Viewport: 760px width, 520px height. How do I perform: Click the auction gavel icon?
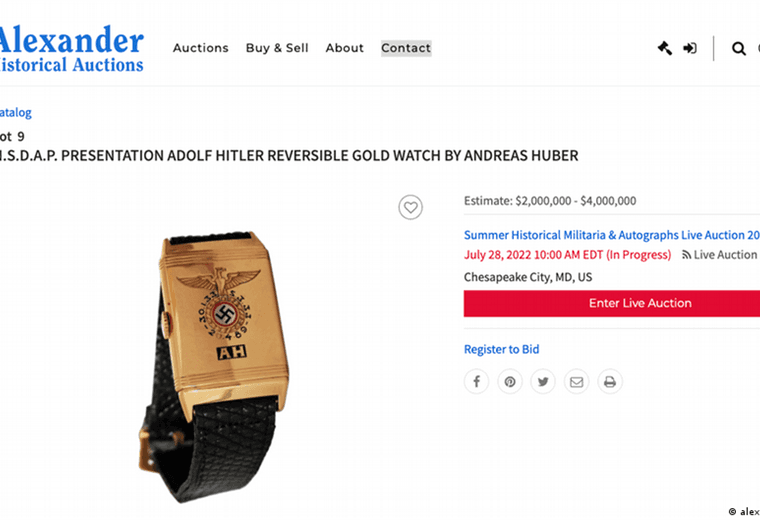pos(665,48)
